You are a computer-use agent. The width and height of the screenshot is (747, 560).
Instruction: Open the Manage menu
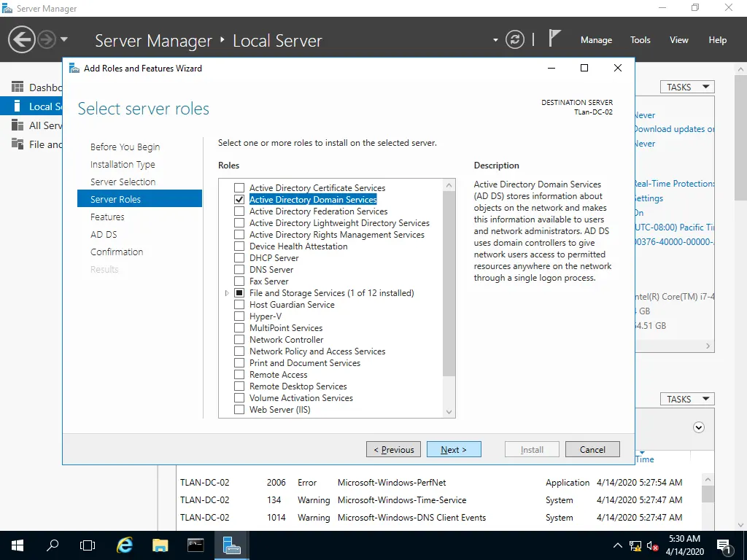pyautogui.click(x=596, y=40)
